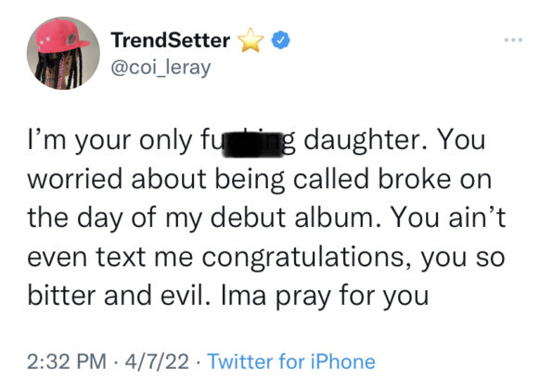
Task: Open the profile picture with pink cap
Action: pos(63,53)
